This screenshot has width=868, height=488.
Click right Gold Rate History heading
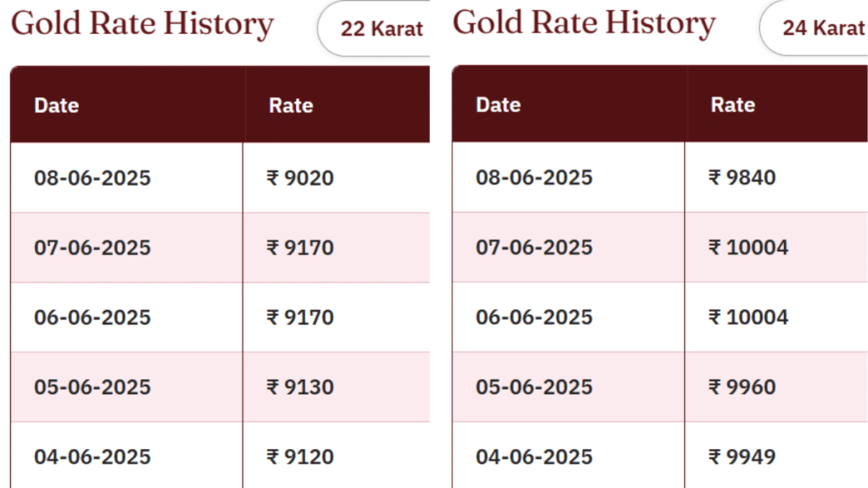(584, 24)
